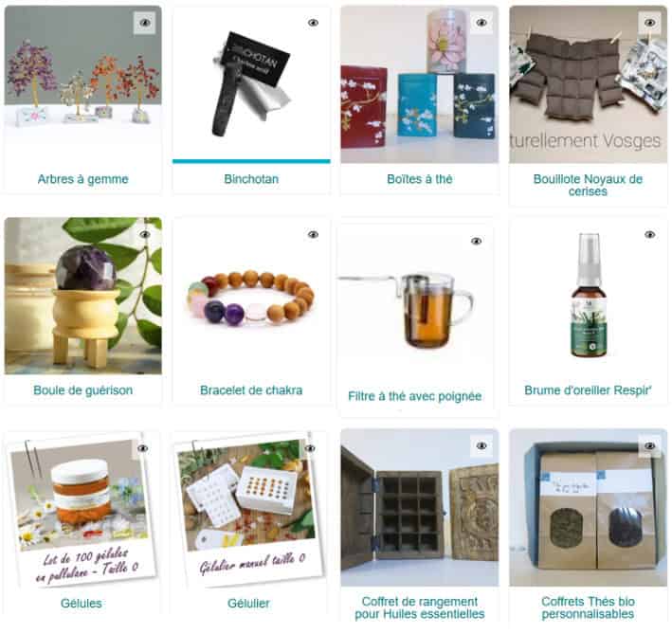Go to Boîtes à thé category
Image resolution: width=672 pixels, height=634 pixels.
[x=420, y=179]
